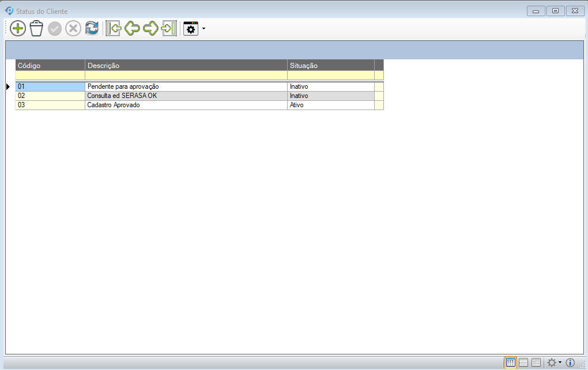Go to the next record arrow
588x370 pixels.
click(x=150, y=28)
